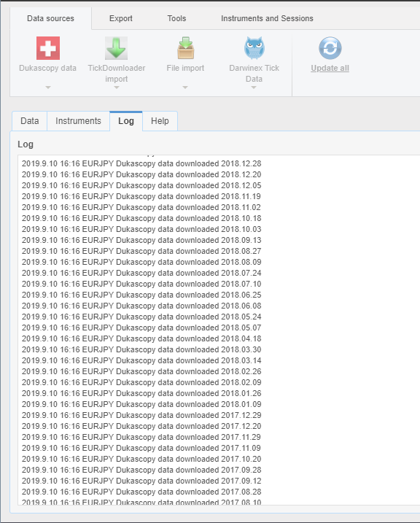Click the Dukascopy data red cross icon

pos(48,48)
